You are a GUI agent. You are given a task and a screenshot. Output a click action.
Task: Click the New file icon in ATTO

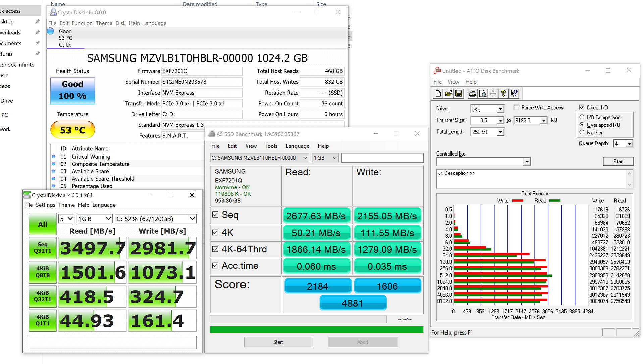(438, 94)
